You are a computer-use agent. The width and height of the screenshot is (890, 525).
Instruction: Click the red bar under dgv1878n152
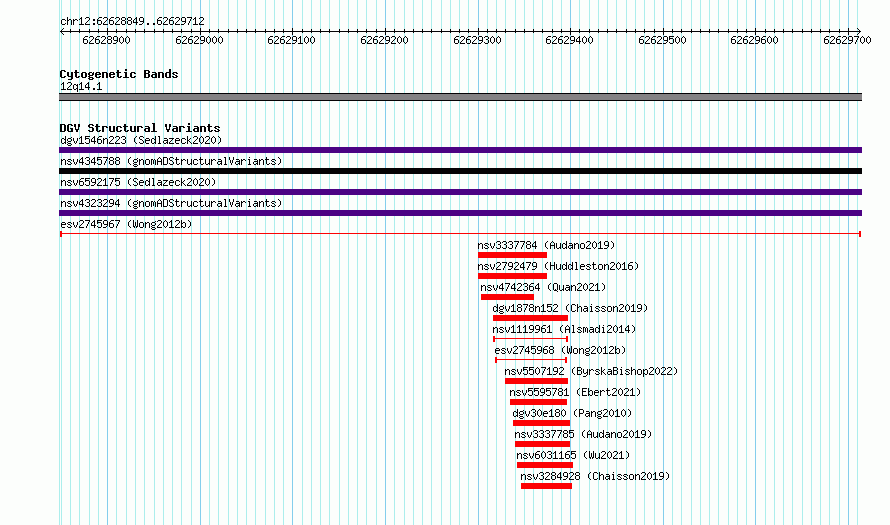[x=531, y=318]
